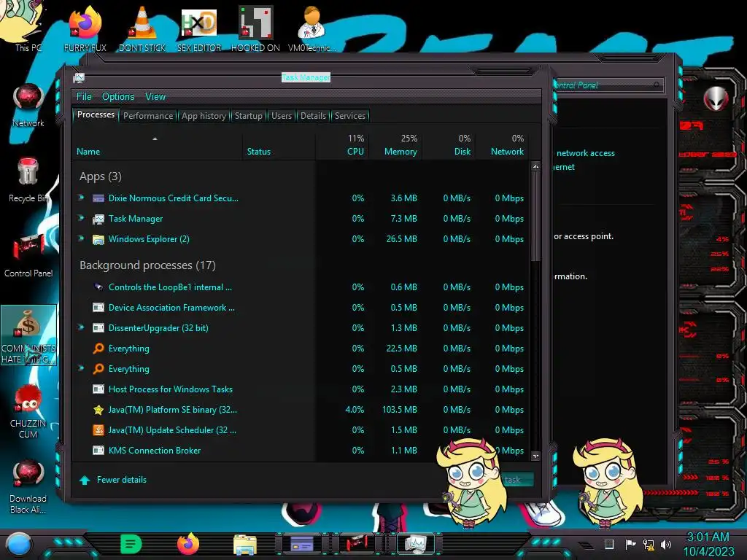Viewport: 747px width, 560px height.
Task: Switch to the Startup tab
Action: click(248, 116)
